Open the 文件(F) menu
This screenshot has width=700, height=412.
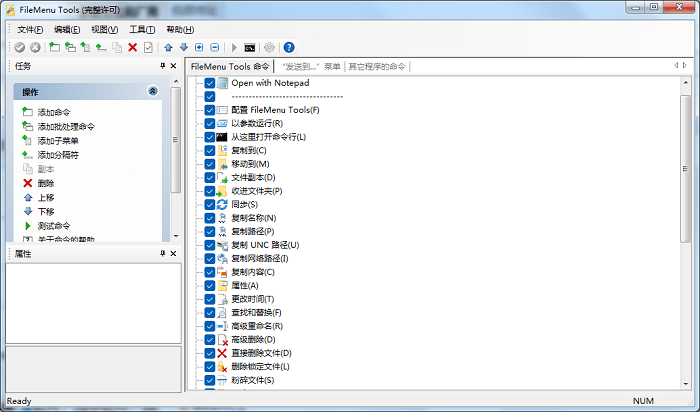(30, 29)
